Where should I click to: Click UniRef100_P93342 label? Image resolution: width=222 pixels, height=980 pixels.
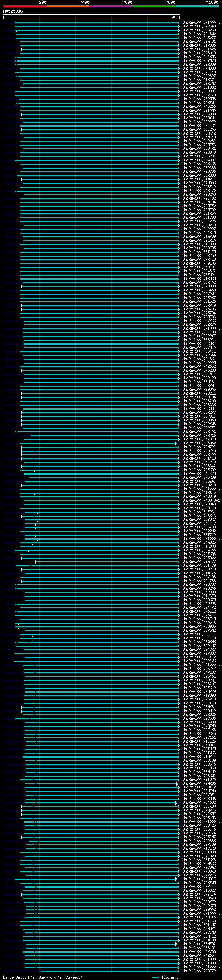click(x=199, y=465)
